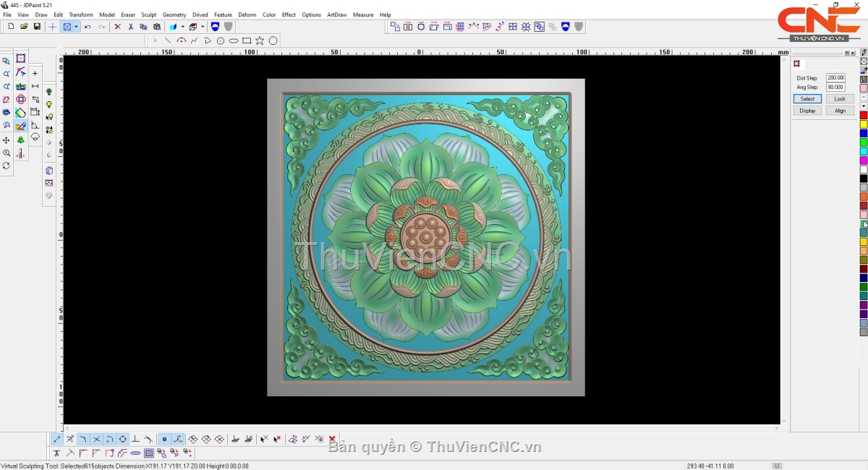Click the Lock button
The image size is (868, 470).
[x=839, y=99]
